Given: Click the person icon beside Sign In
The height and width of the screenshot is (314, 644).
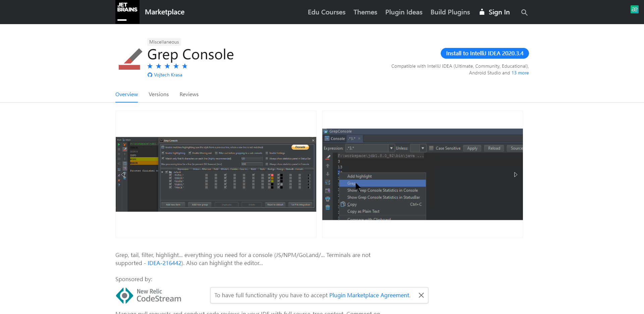Looking at the screenshot, I should coord(482,12).
